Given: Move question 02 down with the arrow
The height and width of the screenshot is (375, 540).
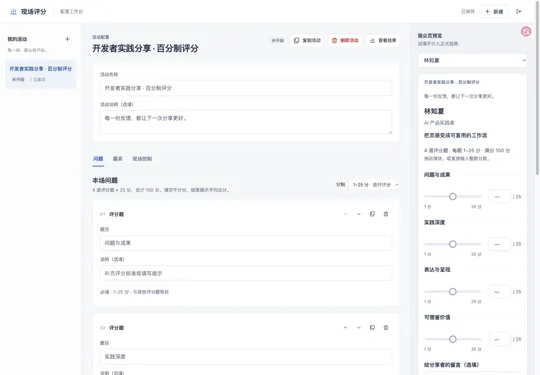Looking at the screenshot, I should click(x=359, y=327).
